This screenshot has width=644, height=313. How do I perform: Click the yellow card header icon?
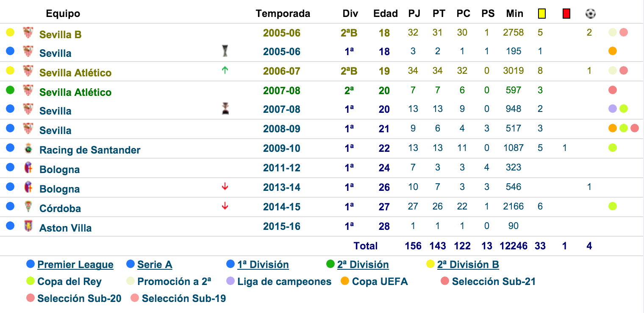pyautogui.click(x=541, y=14)
